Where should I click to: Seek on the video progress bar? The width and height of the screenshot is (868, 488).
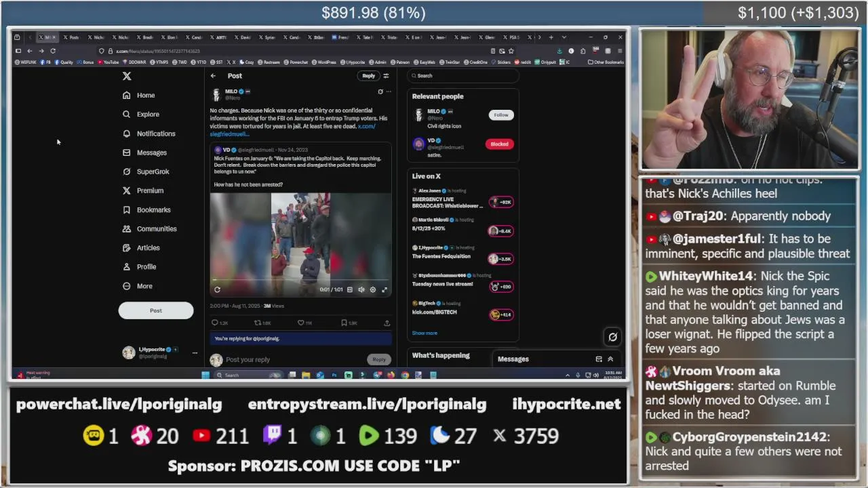(300, 280)
